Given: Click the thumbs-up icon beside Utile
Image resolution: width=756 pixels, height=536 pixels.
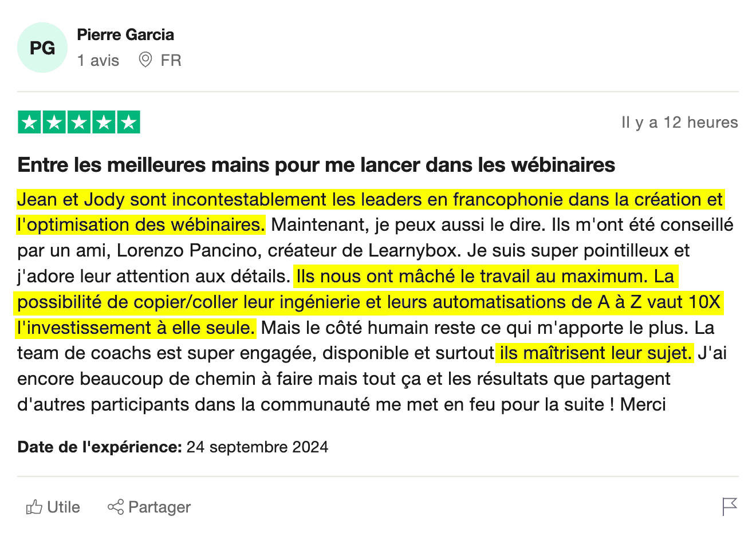Looking at the screenshot, I should coord(34,507).
